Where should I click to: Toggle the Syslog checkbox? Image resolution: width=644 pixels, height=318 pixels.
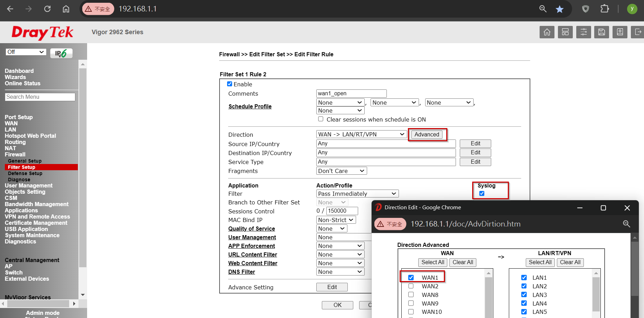[x=482, y=193]
